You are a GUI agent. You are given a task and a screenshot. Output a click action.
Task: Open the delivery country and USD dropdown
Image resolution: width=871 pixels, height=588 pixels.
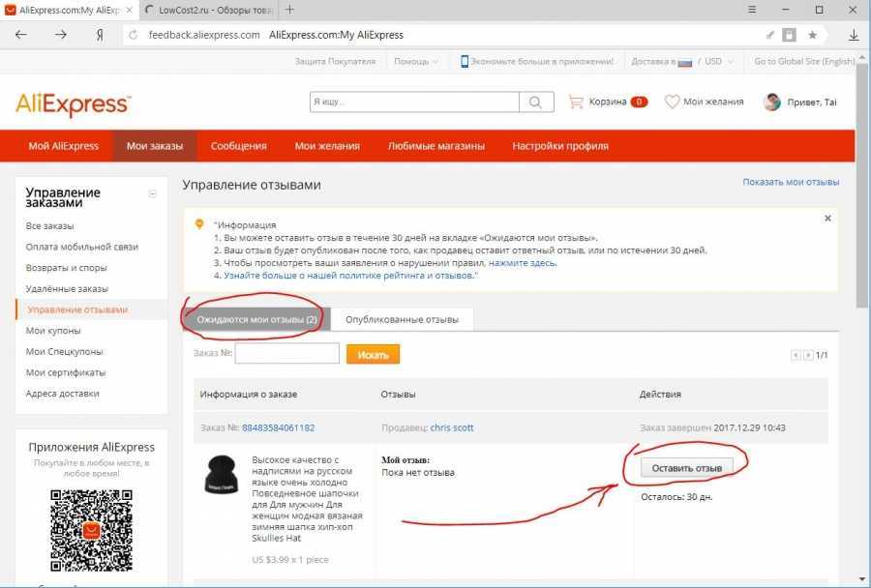tap(681, 62)
